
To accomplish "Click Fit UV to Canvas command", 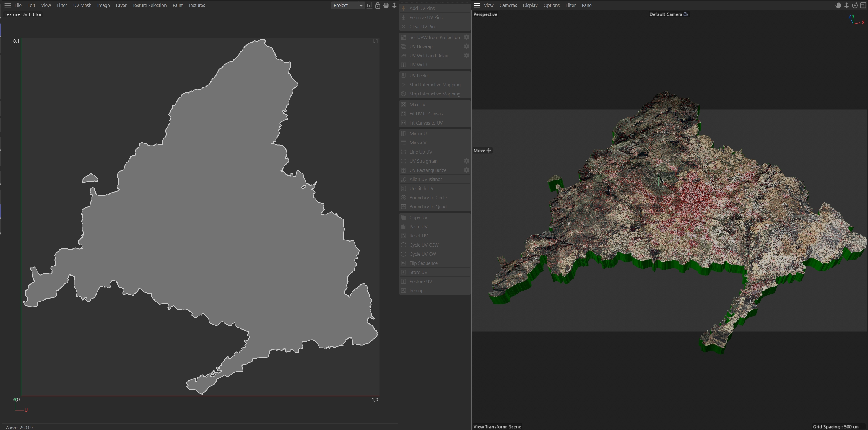I will click(426, 114).
